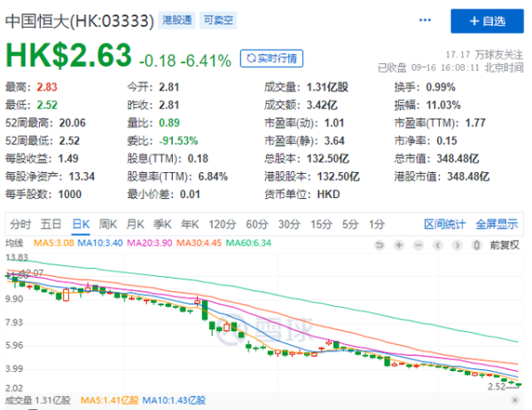Switch to 五日 chart tab
Viewport: 532px width, 410px height.
click(x=51, y=225)
